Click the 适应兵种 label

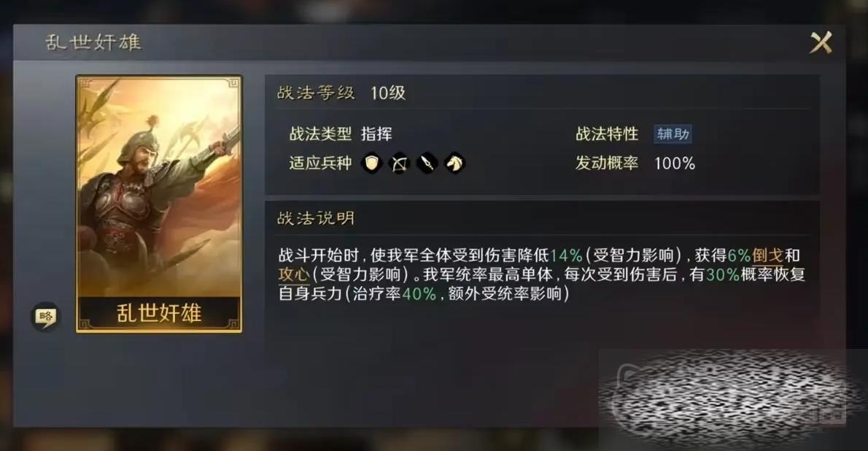point(320,163)
